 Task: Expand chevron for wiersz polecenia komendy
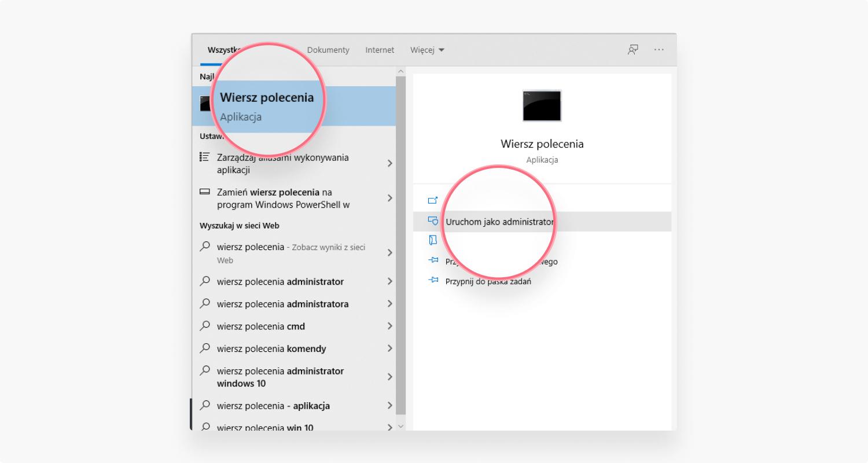pos(389,348)
